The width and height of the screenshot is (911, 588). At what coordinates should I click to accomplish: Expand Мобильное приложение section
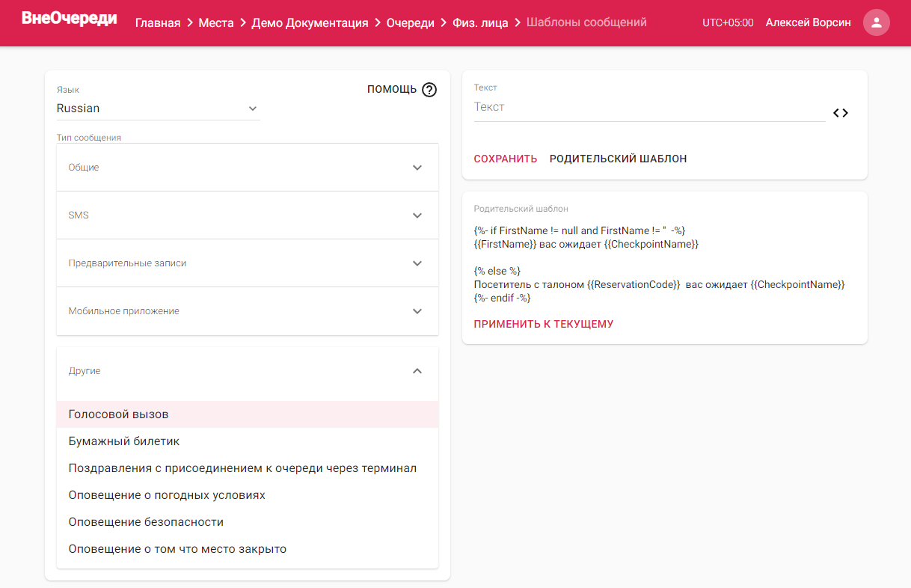(248, 311)
